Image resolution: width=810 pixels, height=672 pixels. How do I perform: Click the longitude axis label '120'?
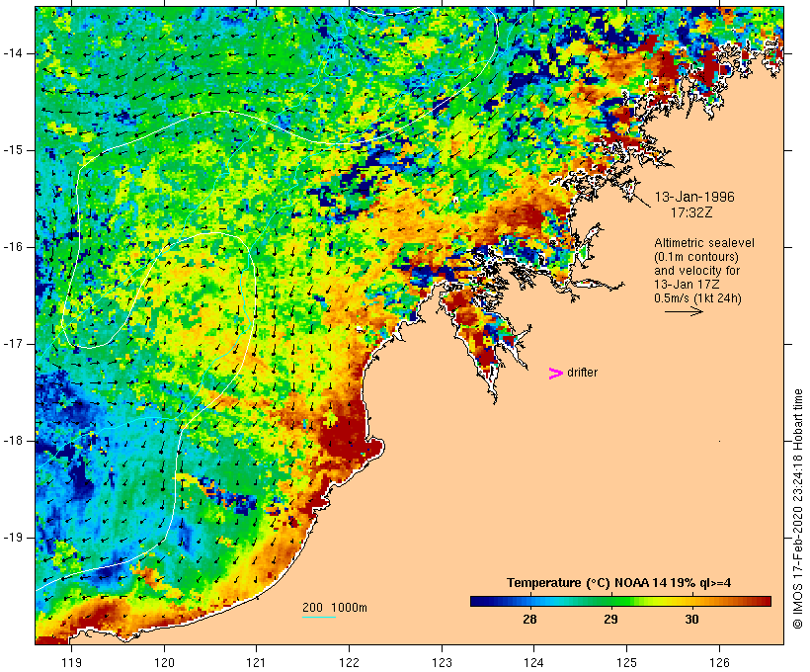coord(164,662)
